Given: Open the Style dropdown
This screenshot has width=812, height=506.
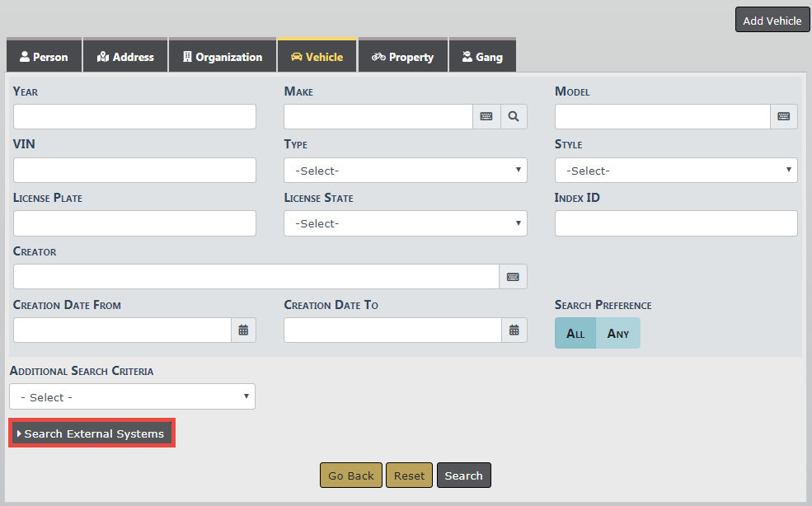Looking at the screenshot, I should pos(675,171).
